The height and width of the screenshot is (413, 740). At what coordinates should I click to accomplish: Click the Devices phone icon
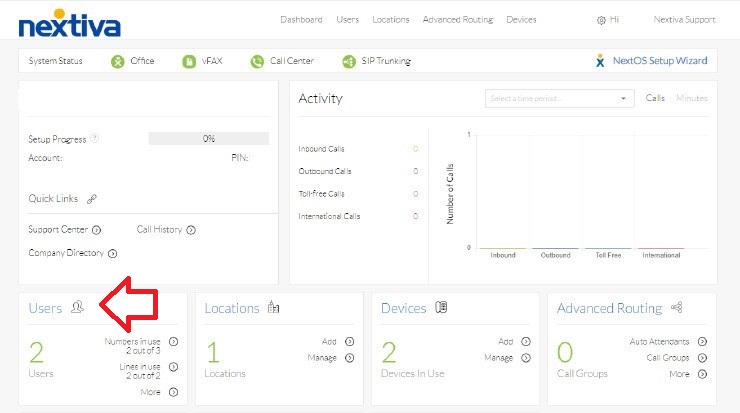(441, 308)
